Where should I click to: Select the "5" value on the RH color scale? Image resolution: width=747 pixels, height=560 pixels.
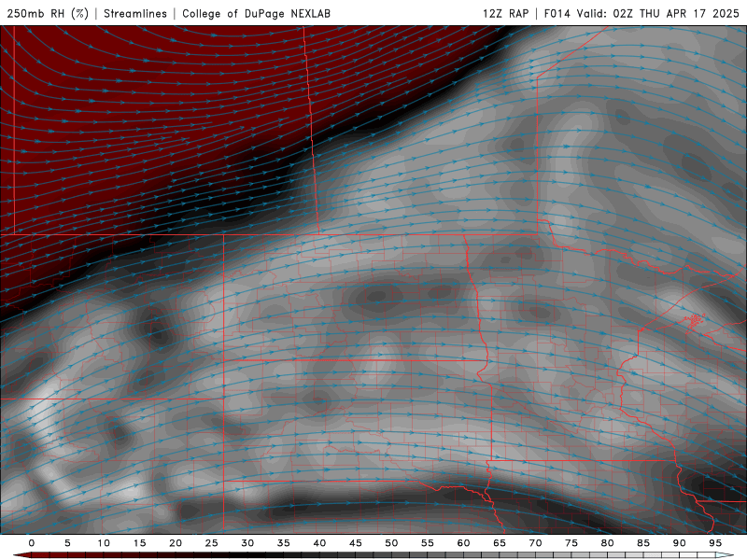(67, 543)
